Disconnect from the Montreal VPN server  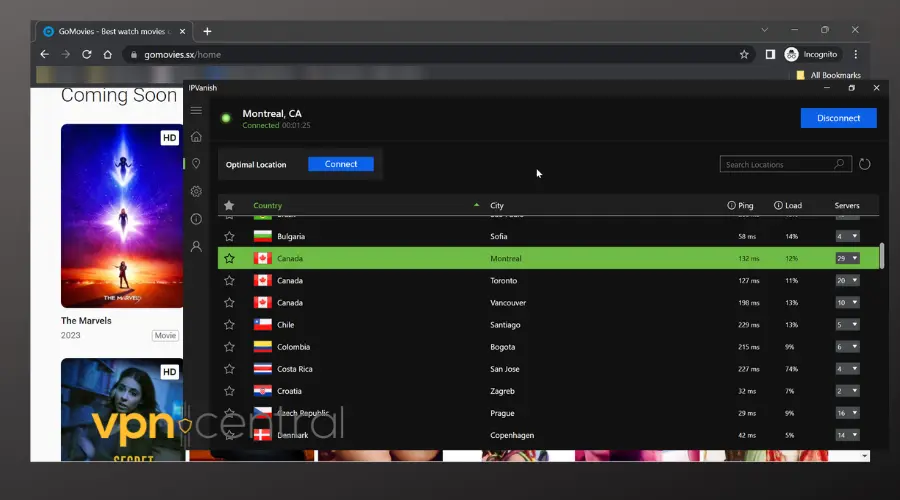coord(839,118)
